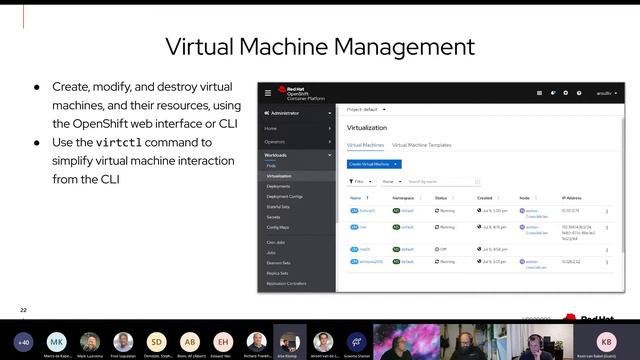The width and height of the screenshot is (640, 360).
Task: Click the plus import icon in header
Action: (566, 93)
